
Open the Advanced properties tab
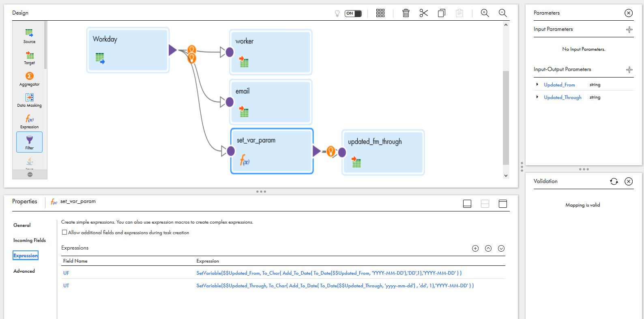(x=24, y=271)
